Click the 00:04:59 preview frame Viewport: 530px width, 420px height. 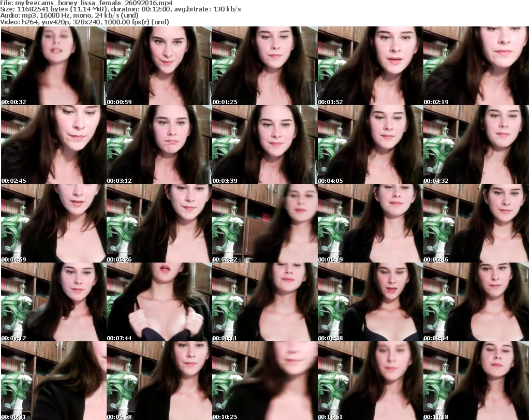53,223
